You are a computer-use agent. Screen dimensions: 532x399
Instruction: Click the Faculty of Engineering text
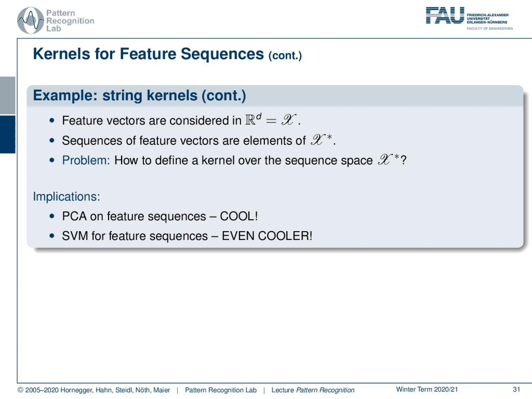click(x=489, y=29)
